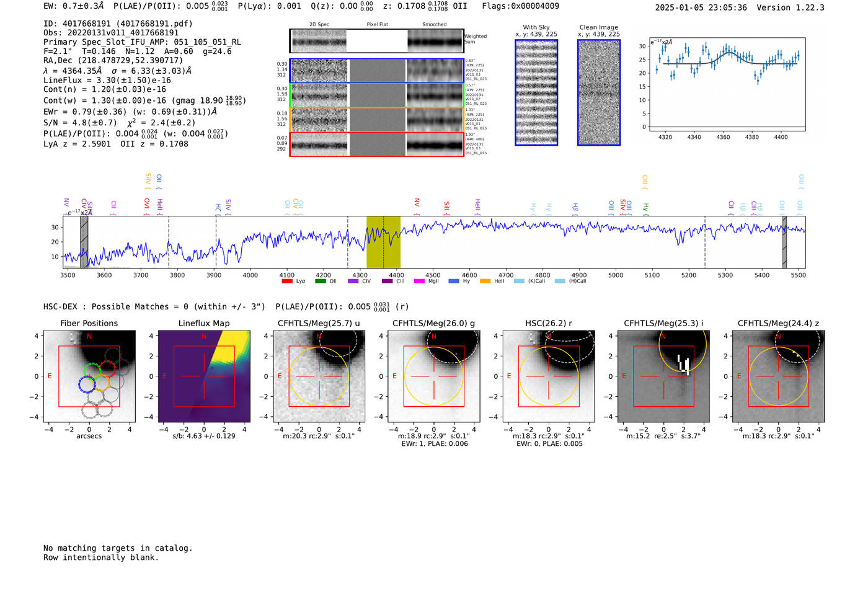Open the Fiber Positions cutout image

coord(89,376)
